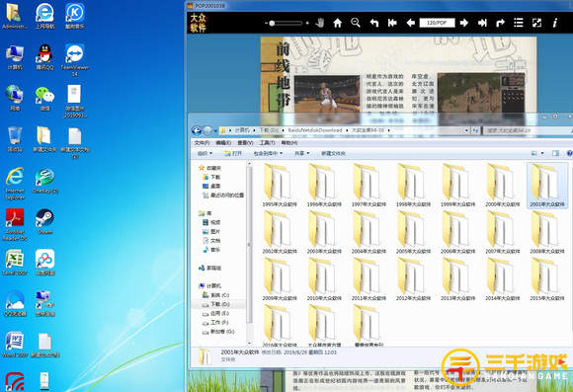Viewport: 573px width, 392px height.
Task: Expand the 包含到库中 dropdown
Action: pyautogui.click(x=268, y=153)
